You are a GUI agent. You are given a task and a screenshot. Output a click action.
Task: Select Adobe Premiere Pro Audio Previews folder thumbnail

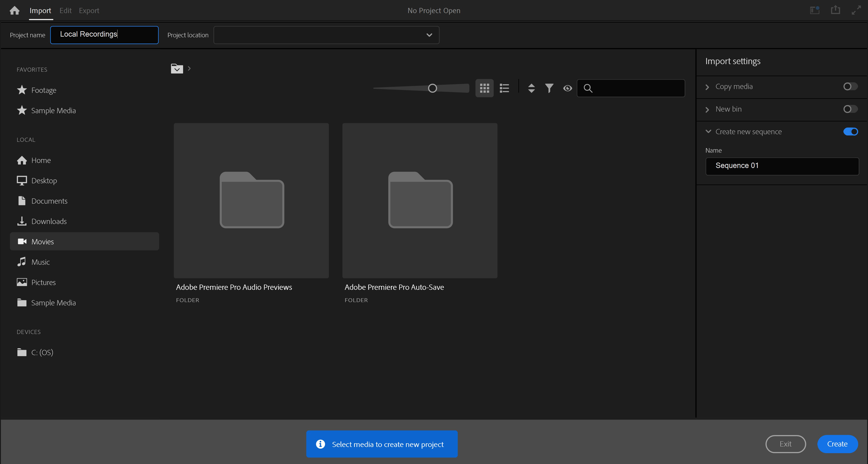[251, 201]
